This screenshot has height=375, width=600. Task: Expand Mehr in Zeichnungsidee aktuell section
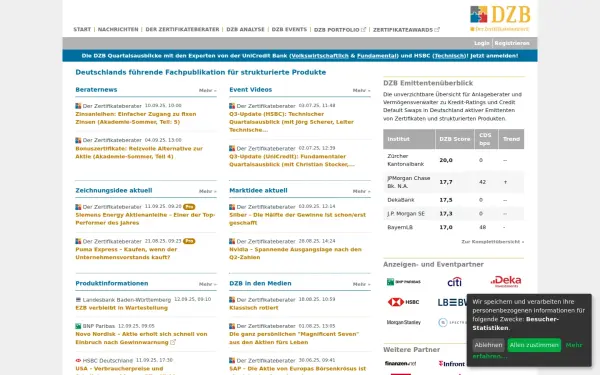pyautogui.click(x=207, y=191)
